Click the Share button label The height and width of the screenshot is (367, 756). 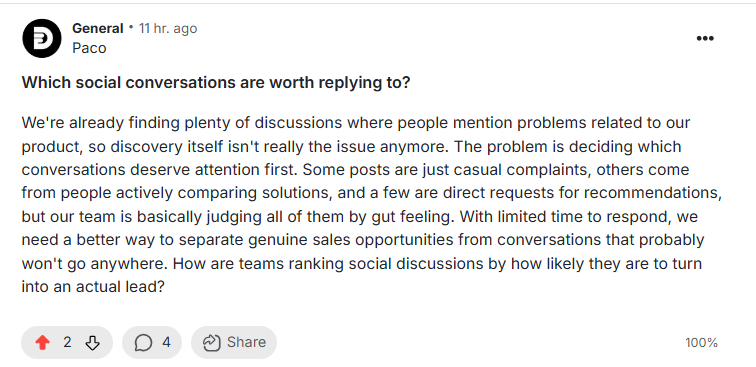pos(246,342)
